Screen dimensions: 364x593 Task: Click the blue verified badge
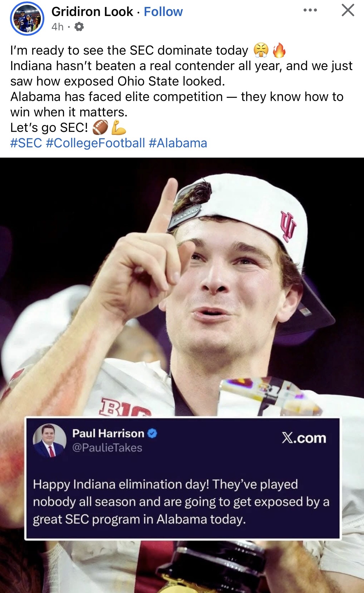[x=152, y=434]
